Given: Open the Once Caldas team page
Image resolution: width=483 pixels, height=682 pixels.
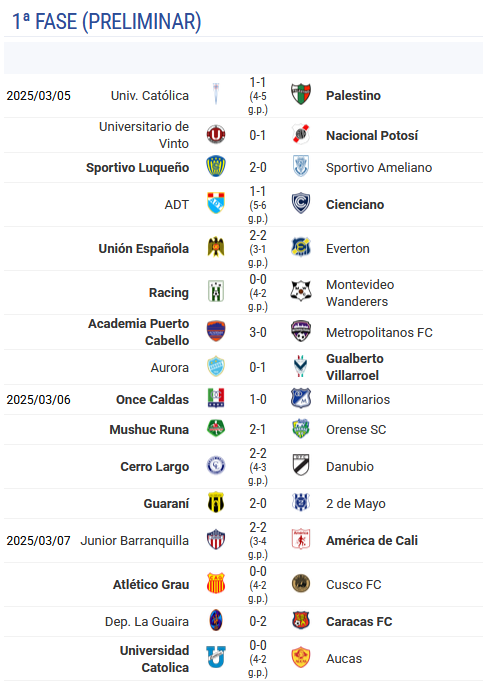Looking at the screenshot, I should [152, 400].
